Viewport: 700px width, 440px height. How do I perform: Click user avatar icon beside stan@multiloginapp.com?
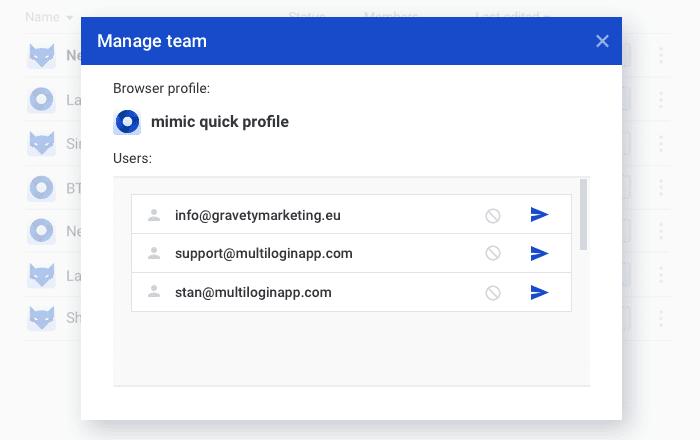(x=154, y=292)
